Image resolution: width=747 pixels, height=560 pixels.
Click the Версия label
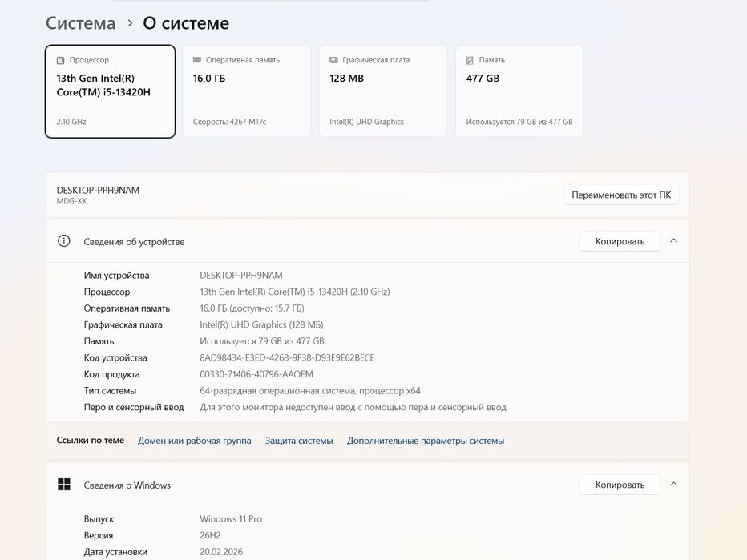point(99,535)
